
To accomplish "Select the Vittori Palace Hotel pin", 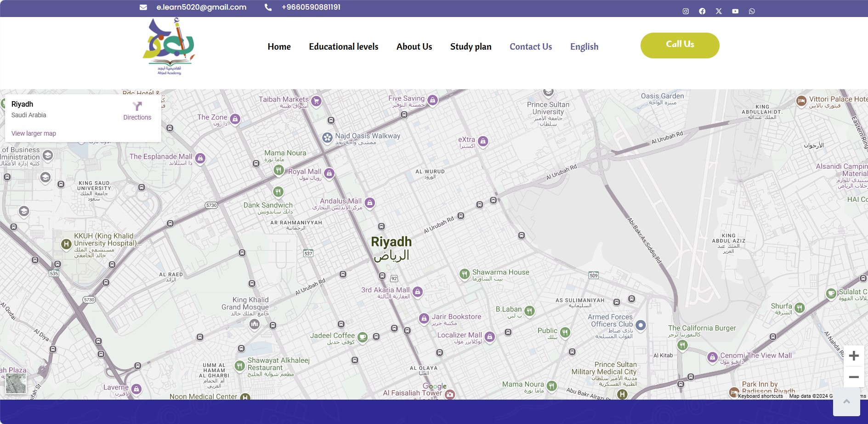I will [801, 101].
